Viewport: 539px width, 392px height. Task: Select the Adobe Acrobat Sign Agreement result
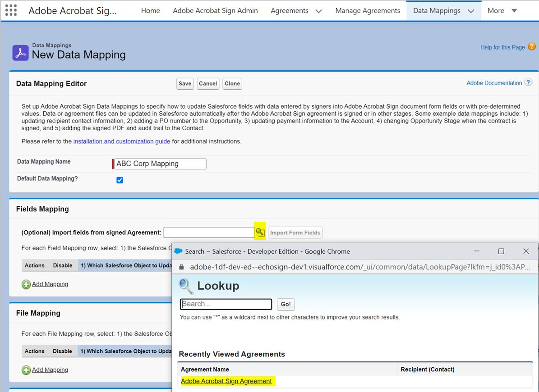pyautogui.click(x=226, y=381)
